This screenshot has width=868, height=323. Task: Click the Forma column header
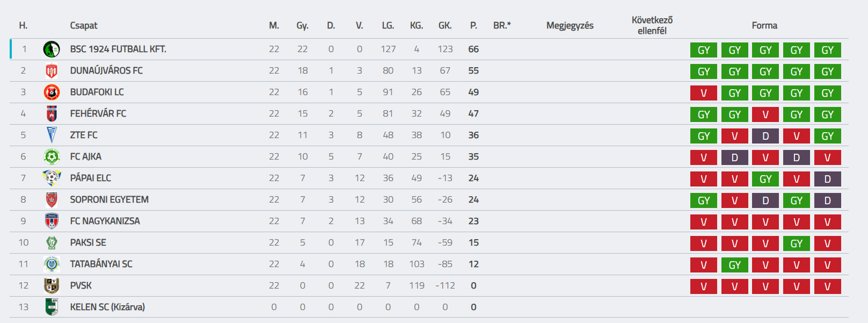pyautogui.click(x=764, y=25)
